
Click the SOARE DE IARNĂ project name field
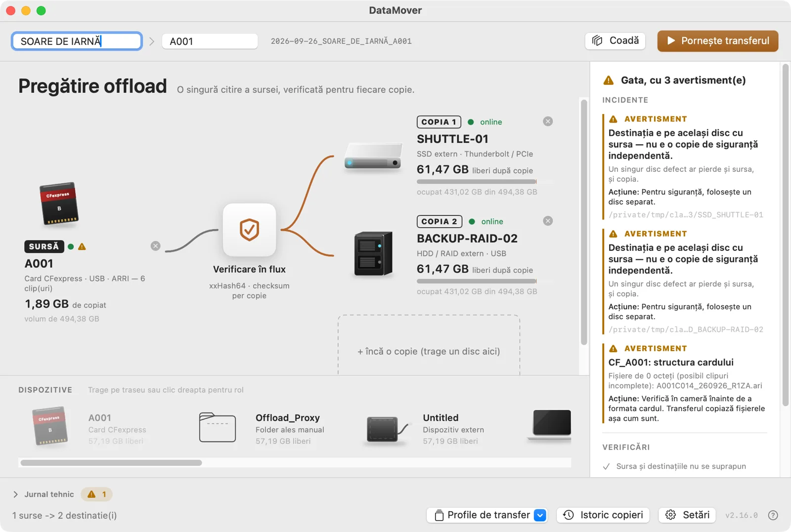(77, 41)
